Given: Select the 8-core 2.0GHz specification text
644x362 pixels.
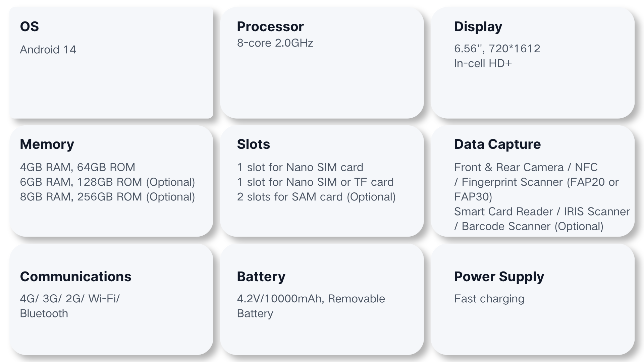Looking at the screenshot, I should [x=275, y=43].
